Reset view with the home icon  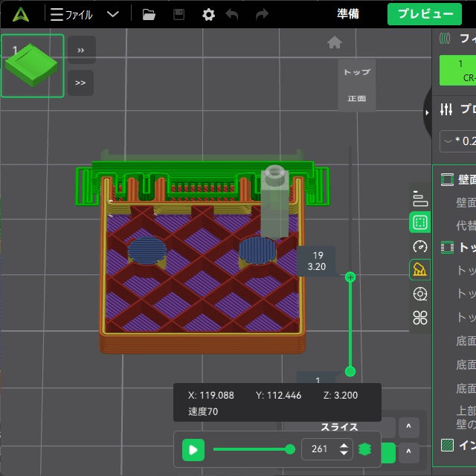click(334, 42)
